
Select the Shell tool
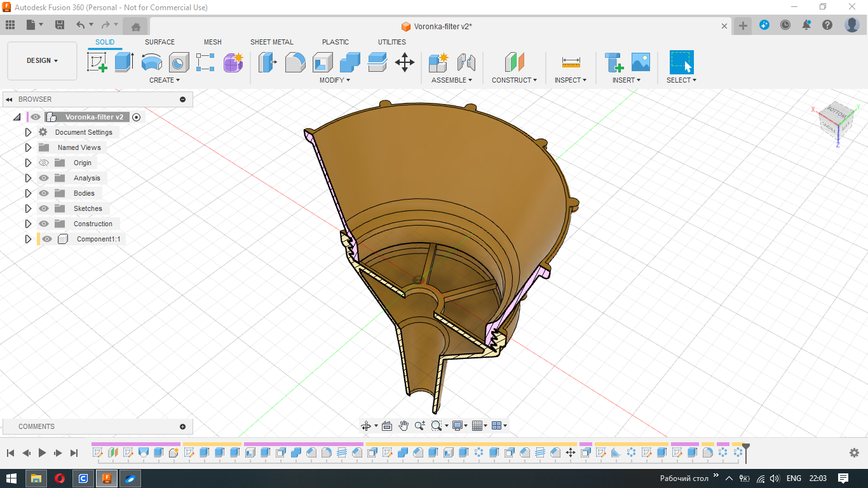[322, 62]
